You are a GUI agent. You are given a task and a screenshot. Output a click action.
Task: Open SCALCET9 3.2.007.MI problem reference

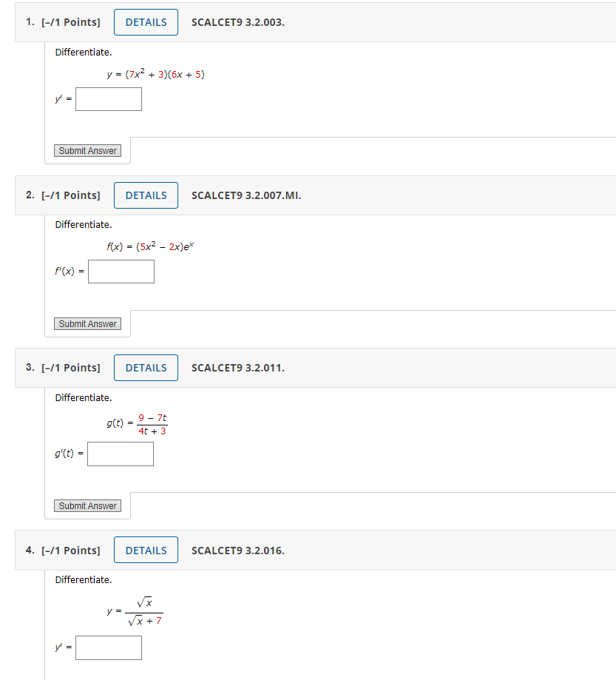246,195
